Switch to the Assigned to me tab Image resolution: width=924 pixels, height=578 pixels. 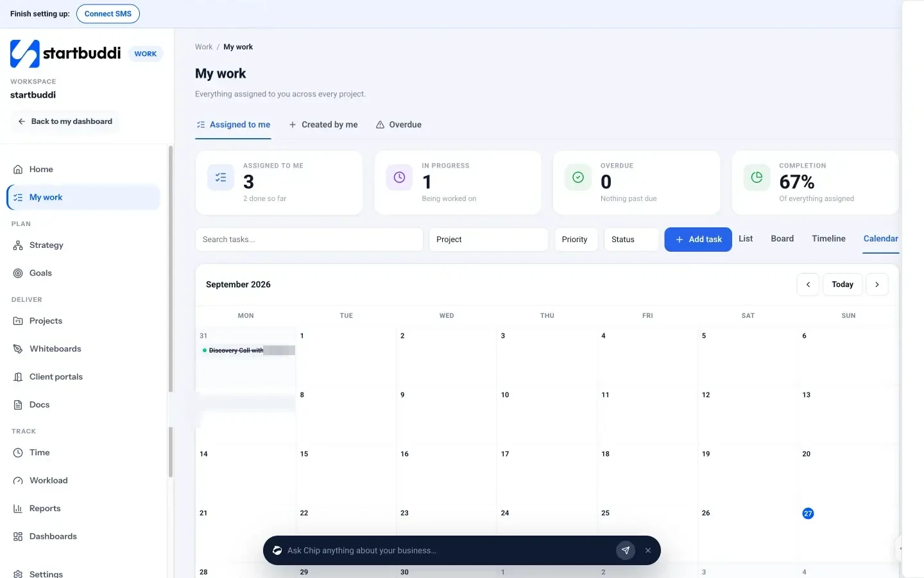point(234,125)
